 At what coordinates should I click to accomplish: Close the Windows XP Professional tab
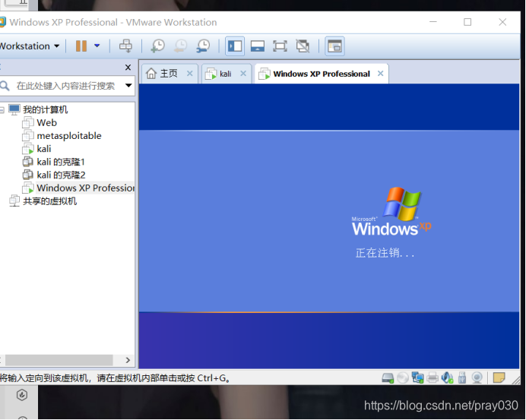[380, 74]
